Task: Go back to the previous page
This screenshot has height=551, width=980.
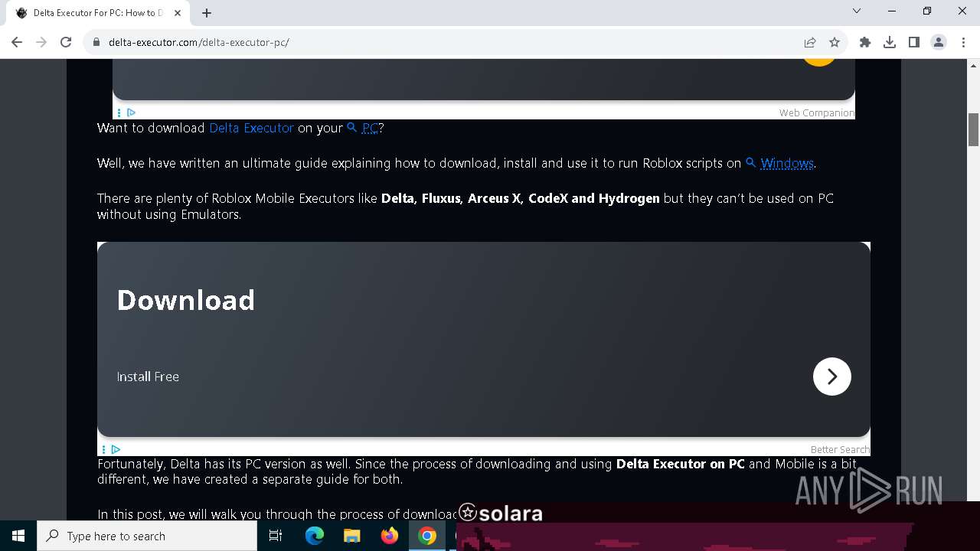Action: pos(17,42)
